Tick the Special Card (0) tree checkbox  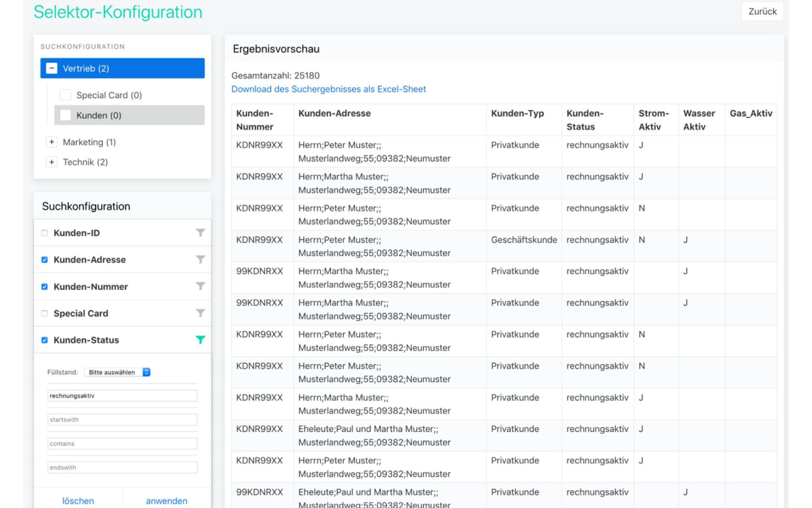tap(66, 95)
